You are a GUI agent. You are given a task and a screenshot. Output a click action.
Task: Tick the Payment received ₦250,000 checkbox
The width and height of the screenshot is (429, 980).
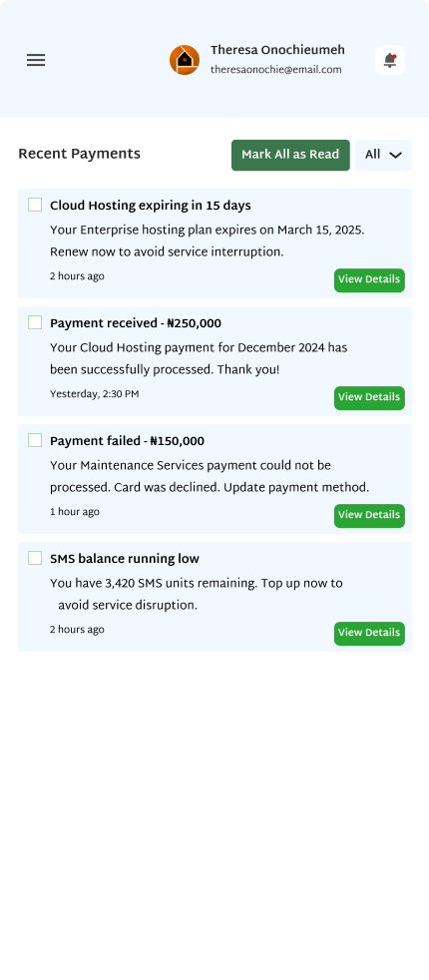[35, 322]
